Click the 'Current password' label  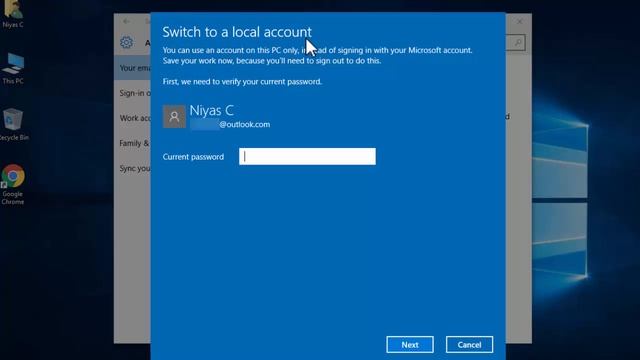coord(193,157)
